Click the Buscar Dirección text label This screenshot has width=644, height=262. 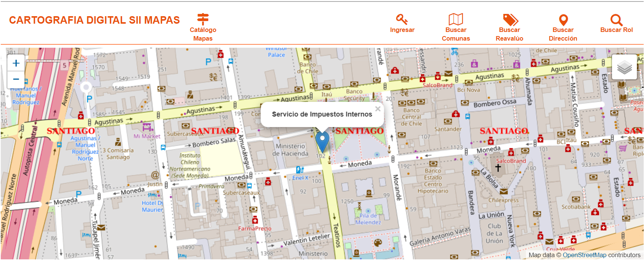tap(563, 34)
